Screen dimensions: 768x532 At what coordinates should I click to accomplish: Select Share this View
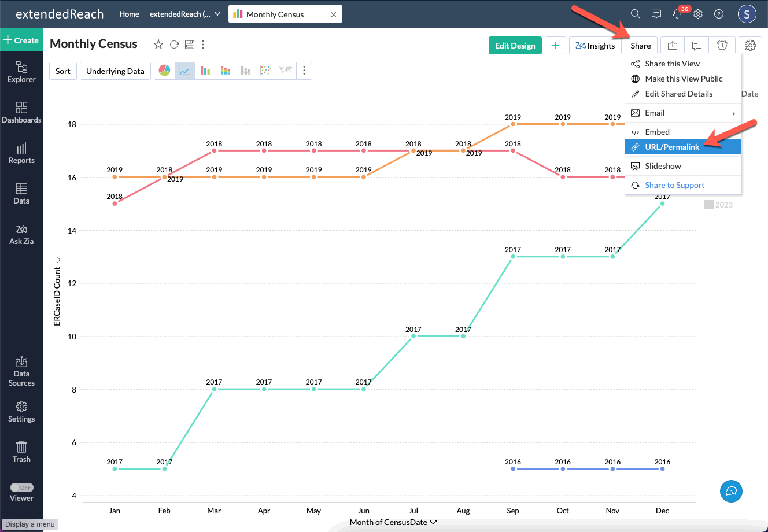point(683,64)
